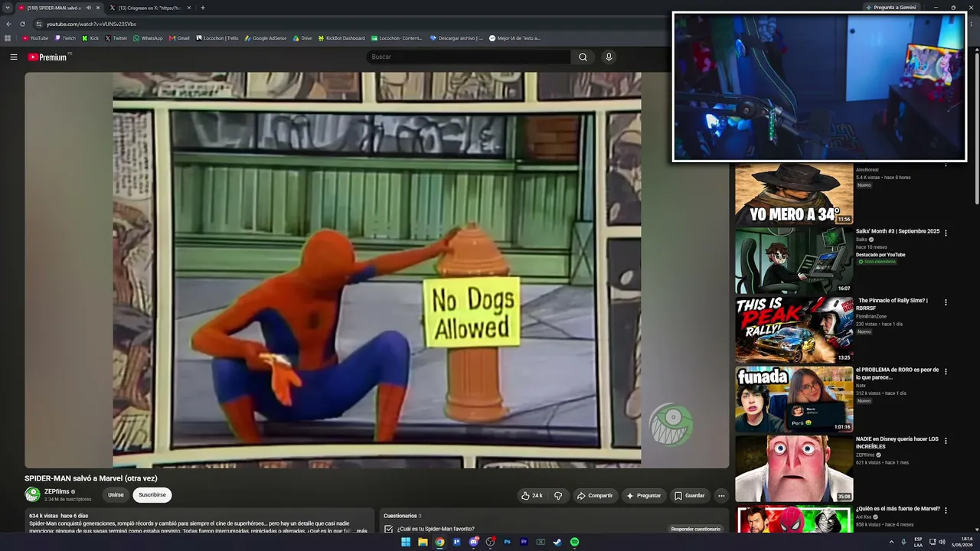Mute the SPIDER-MAN tab audio icon
Screen dimensions: 980x551
(x=88, y=8)
